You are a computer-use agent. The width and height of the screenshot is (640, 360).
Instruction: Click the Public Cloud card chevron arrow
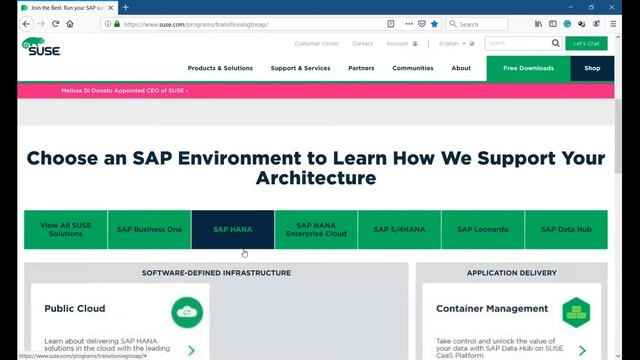point(191,350)
